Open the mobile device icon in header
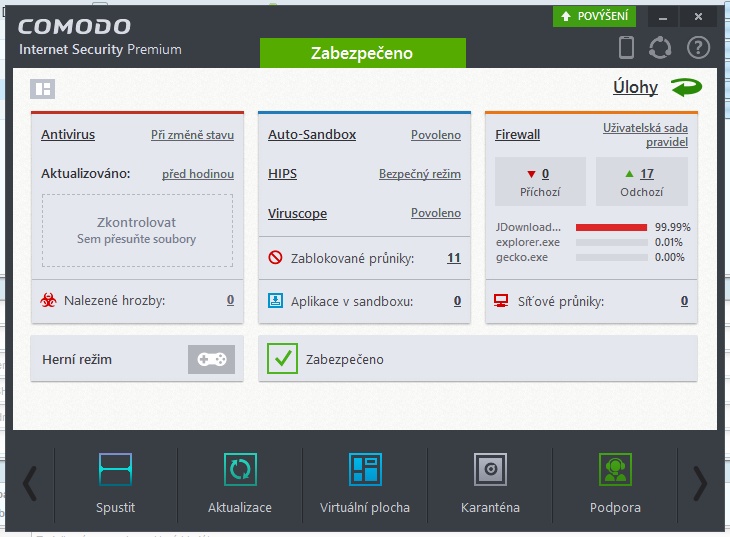The image size is (730, 537). (x=626, y=48)
